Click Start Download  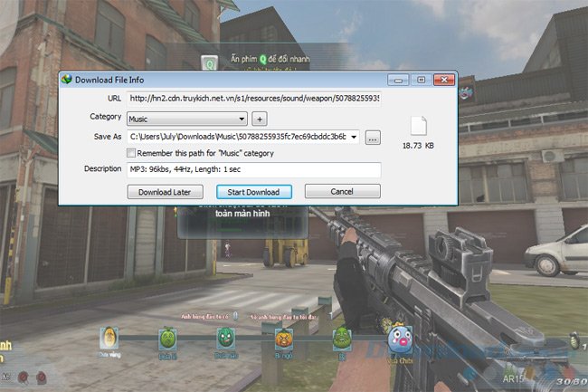click(x=253, y=192)
